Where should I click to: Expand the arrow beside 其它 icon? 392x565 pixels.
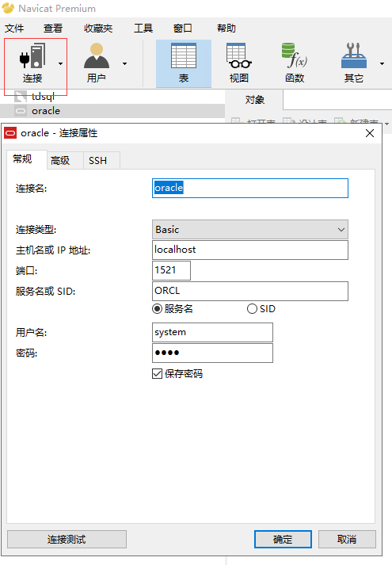tap(382, 63)
